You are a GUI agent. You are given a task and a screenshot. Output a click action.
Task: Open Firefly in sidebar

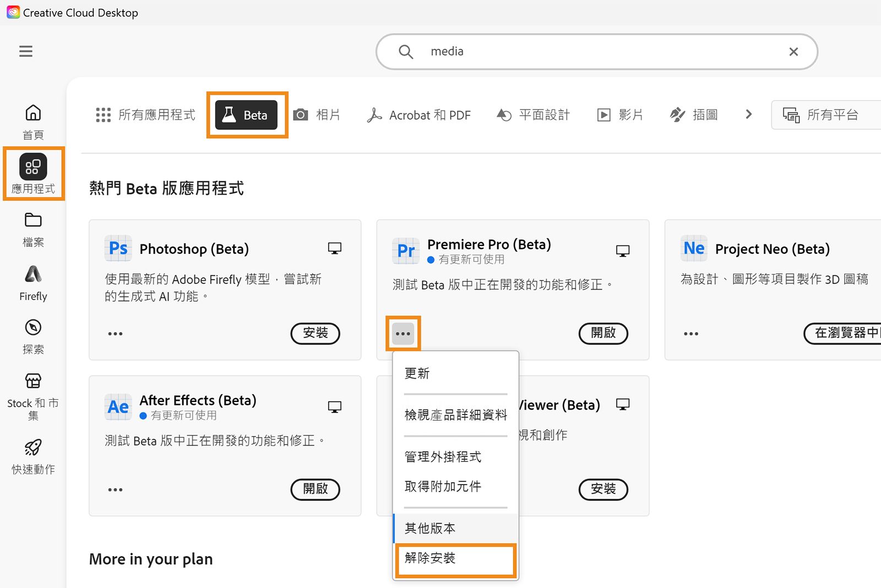click(33, 283)
